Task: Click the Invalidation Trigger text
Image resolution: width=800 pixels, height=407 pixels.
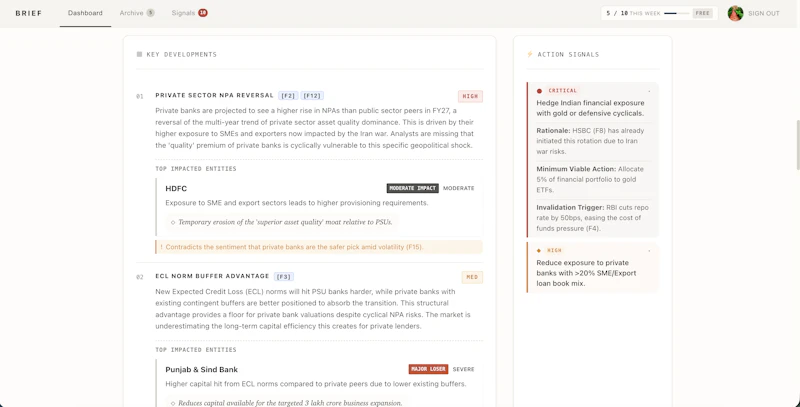Action: pos(593,218)
